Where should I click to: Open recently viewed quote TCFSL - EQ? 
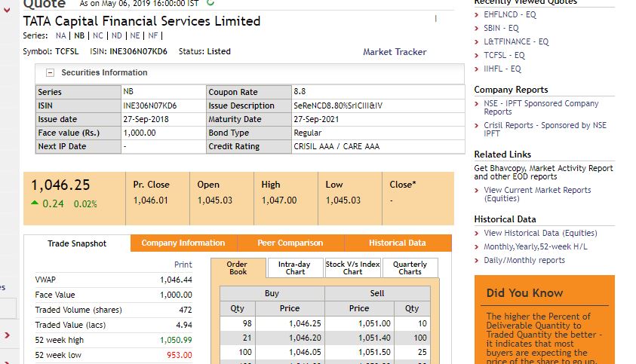pos(504,55)
